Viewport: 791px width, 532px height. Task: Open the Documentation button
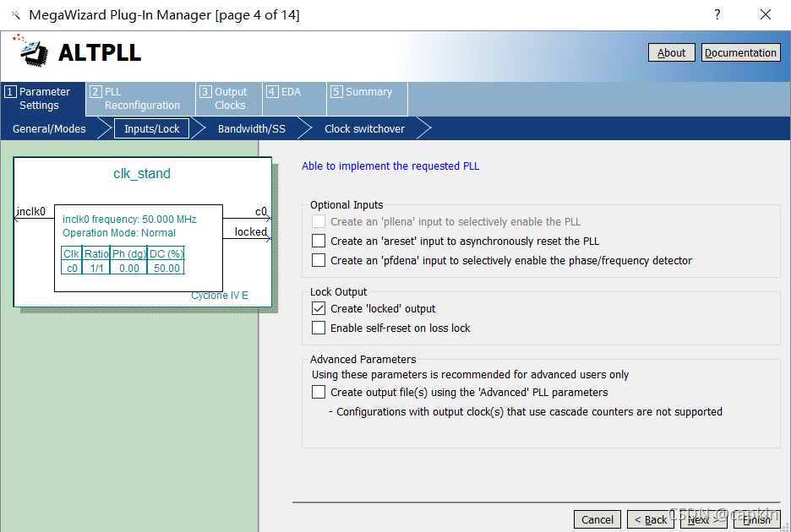pyautogui.click(x=740, y=52)
